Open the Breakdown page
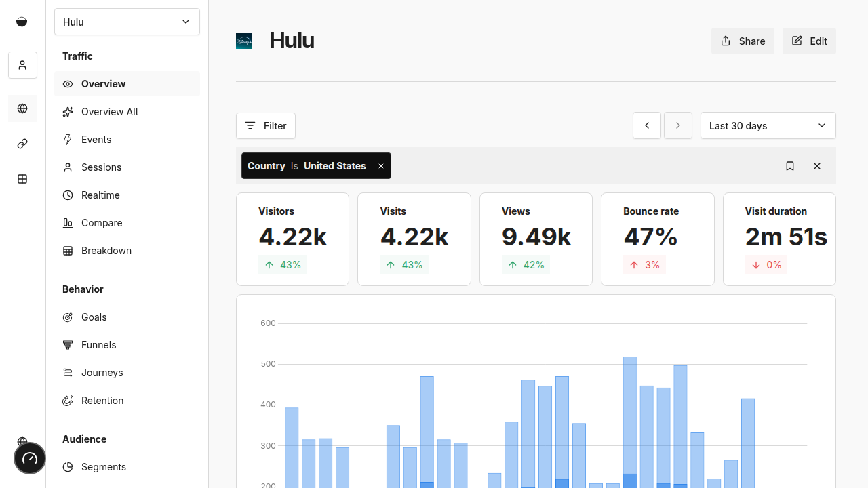This screenshot has height=488, width=868. tap(127, 251)
